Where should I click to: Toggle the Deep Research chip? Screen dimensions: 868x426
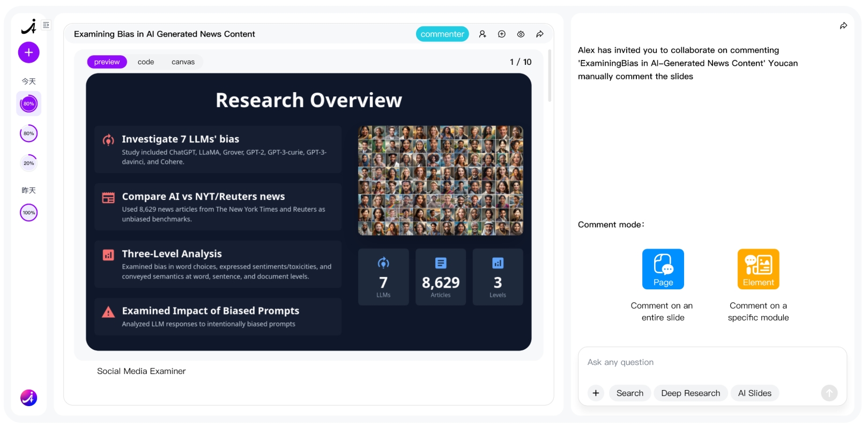click(691, 393)
